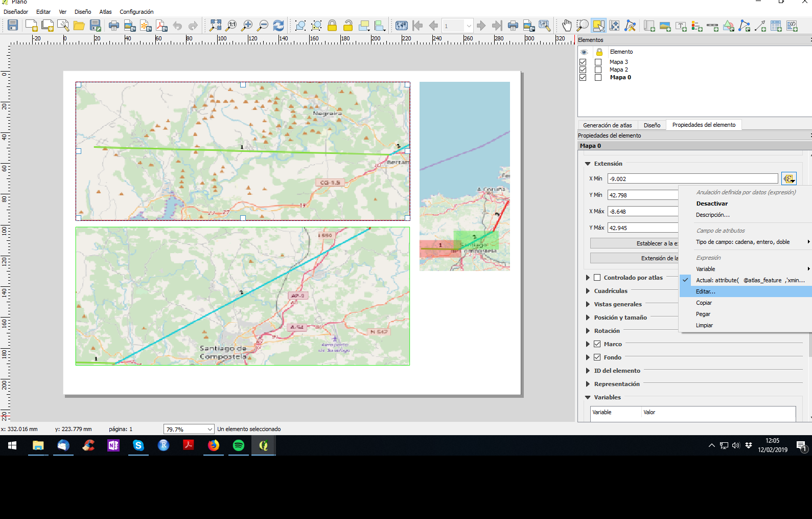Select the move item content tool
Viewport: 812px width, 519px height.
614,25
